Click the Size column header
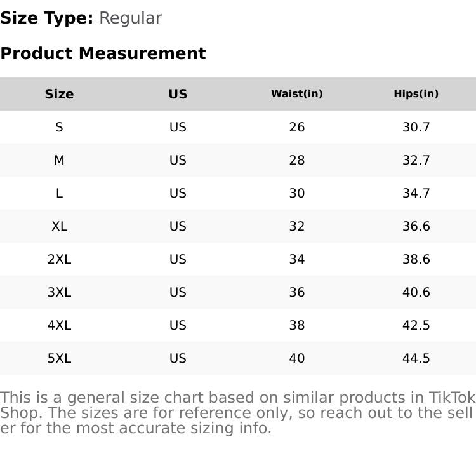The width and height of the screenshot is (476, 451). coord(59,94)
